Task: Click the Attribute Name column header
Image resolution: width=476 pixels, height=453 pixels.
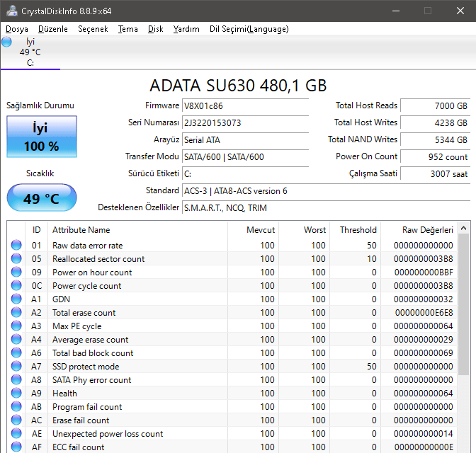Action: pyautogui.click(x=81, y=230)
